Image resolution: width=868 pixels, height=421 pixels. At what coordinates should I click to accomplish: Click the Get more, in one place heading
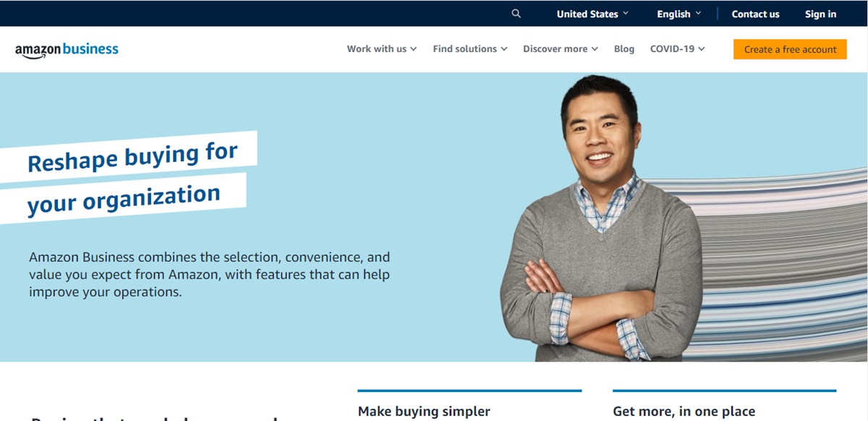click(684, 411)
